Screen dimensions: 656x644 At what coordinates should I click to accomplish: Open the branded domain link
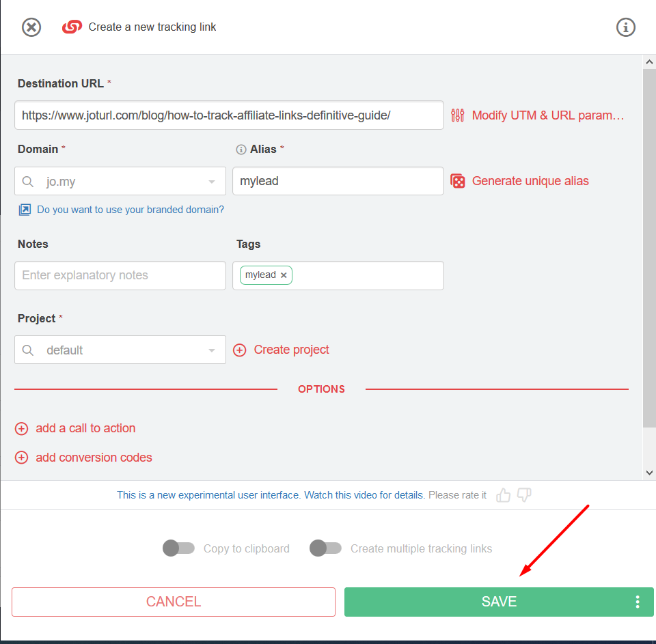[x=130, y=210]
